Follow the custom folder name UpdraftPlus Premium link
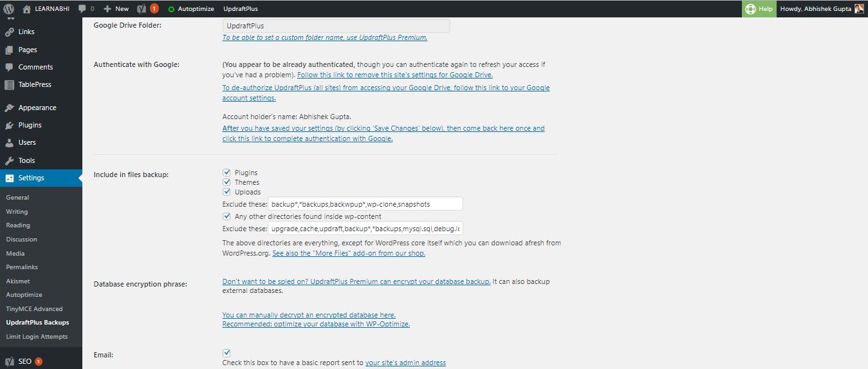Image resolution: width=868 pixels, height=369 pixels. click(x=325, y=37)
